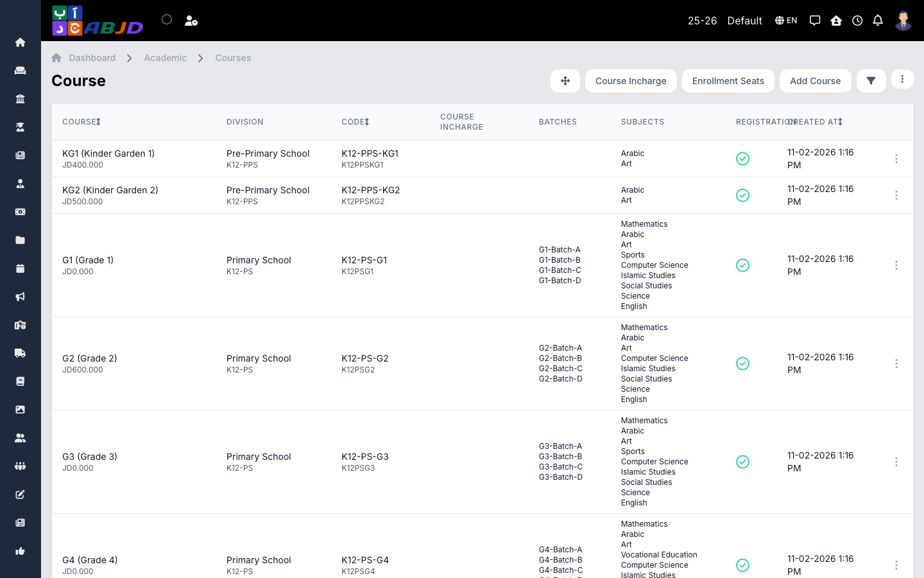This screenshot has width=924, height=578.
Task: Open the notifications bell
Action: pyautogui.click(x=878, y=21)
